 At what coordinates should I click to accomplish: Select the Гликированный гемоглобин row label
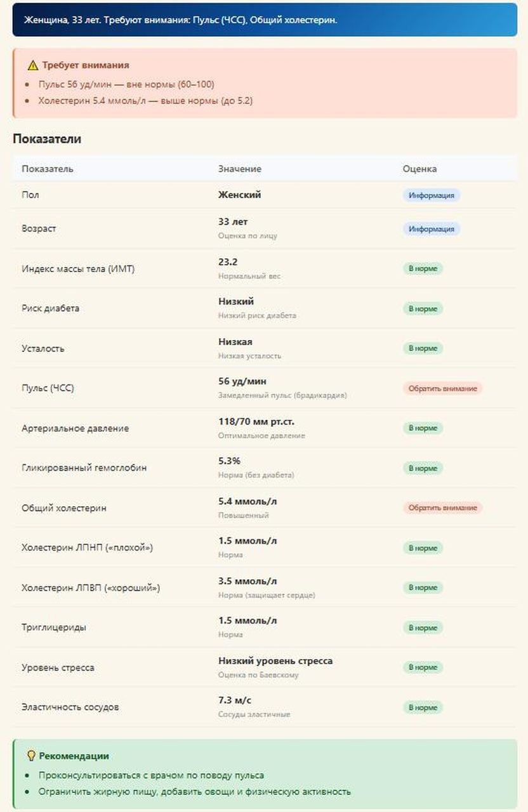click(84, 468)
